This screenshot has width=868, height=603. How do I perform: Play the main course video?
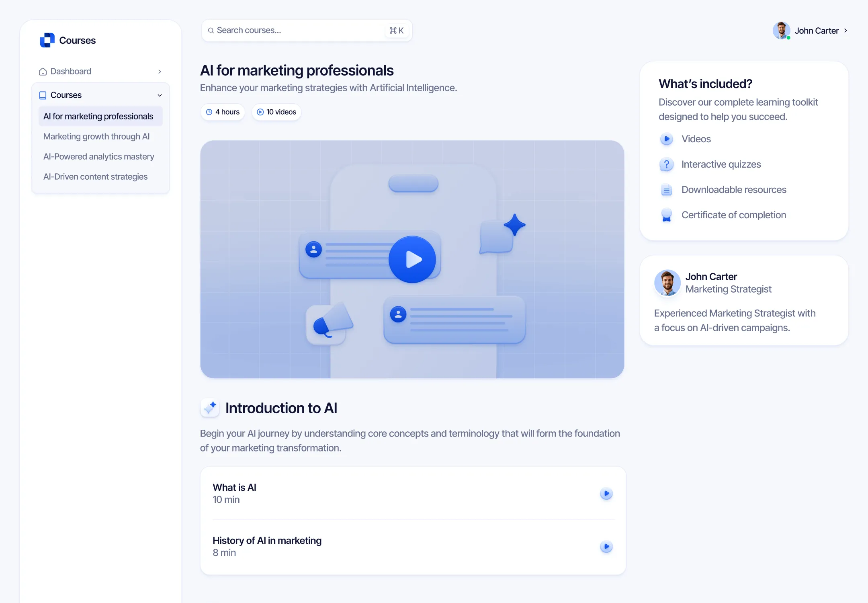click(412, 259)
